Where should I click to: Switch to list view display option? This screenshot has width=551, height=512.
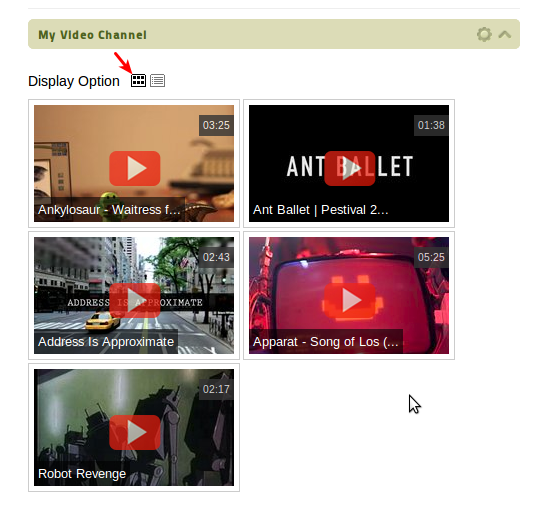pos(157,81)
